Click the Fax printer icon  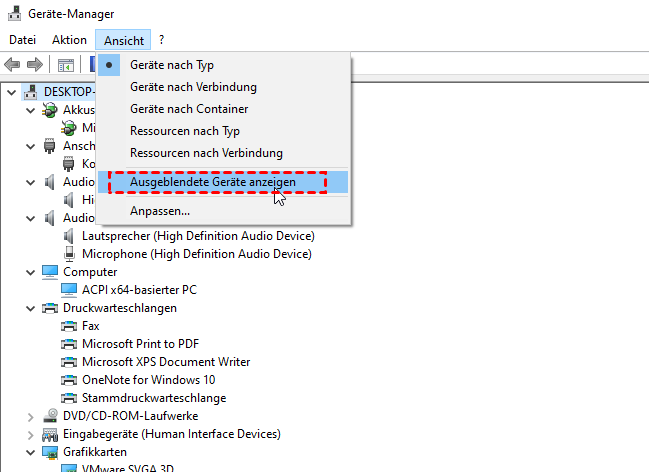pos(69,326)
